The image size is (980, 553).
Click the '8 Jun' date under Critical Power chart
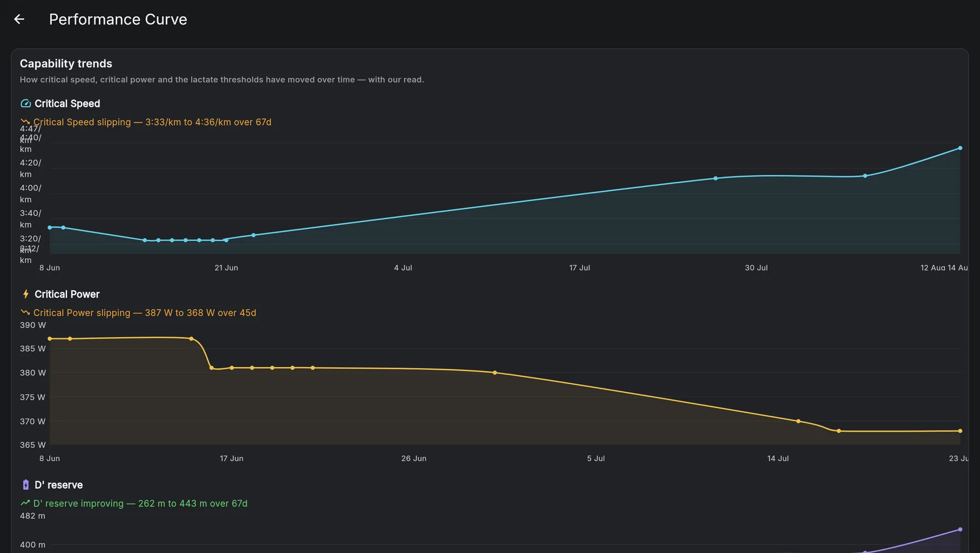pos(50,459)
